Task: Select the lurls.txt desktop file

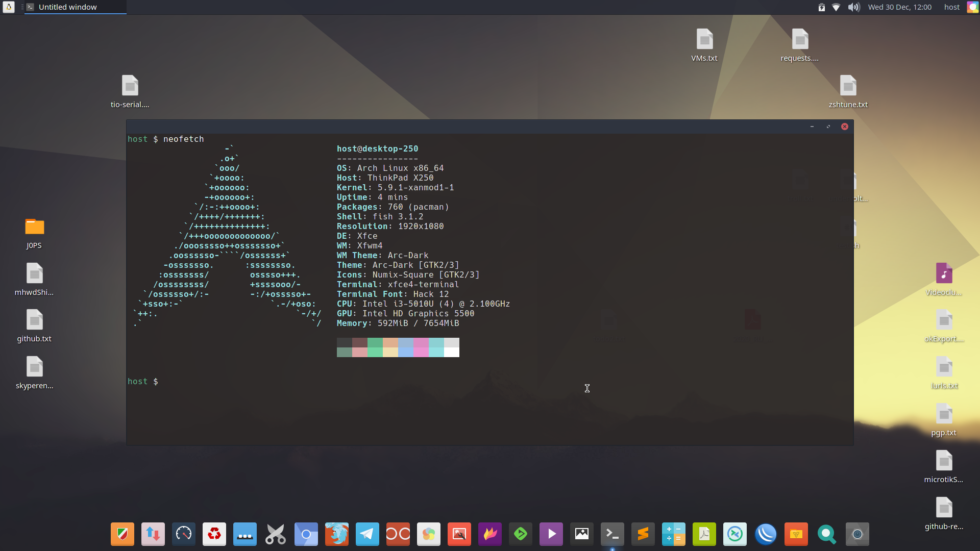Action: pyautogui.click(x=944, y=373)
